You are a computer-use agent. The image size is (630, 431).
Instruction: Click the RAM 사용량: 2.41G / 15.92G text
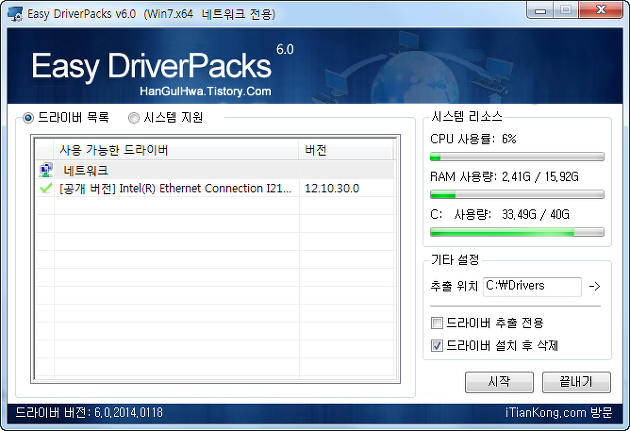504,177
